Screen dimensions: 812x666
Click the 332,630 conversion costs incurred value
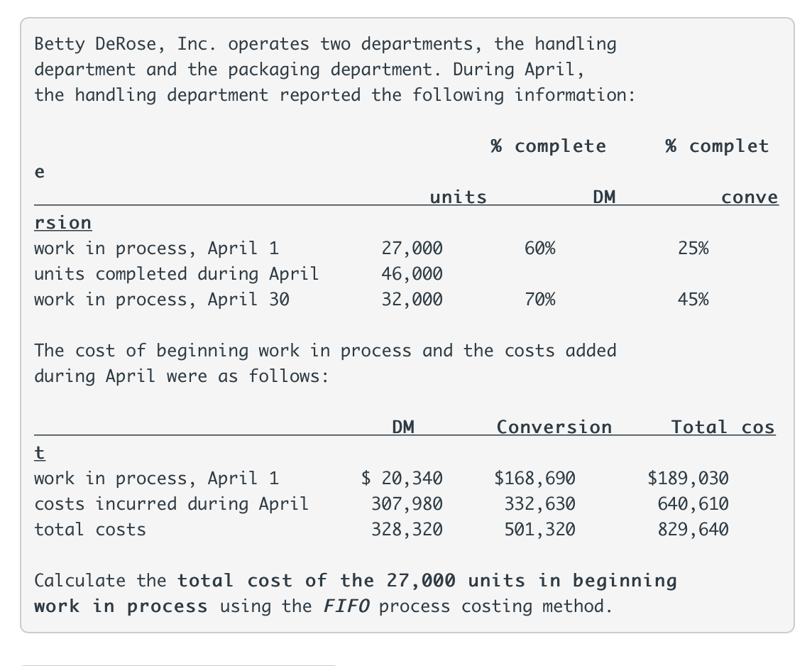[540, 504]
